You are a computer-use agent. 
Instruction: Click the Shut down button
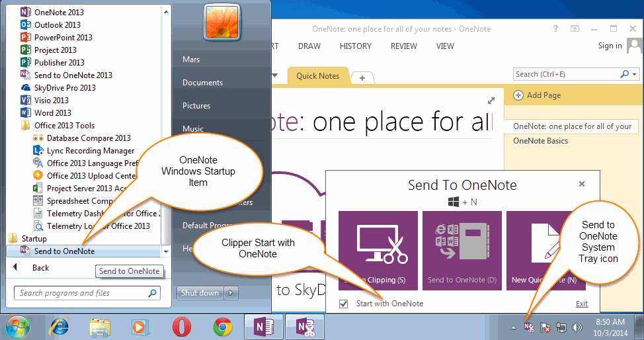(200, 293)
